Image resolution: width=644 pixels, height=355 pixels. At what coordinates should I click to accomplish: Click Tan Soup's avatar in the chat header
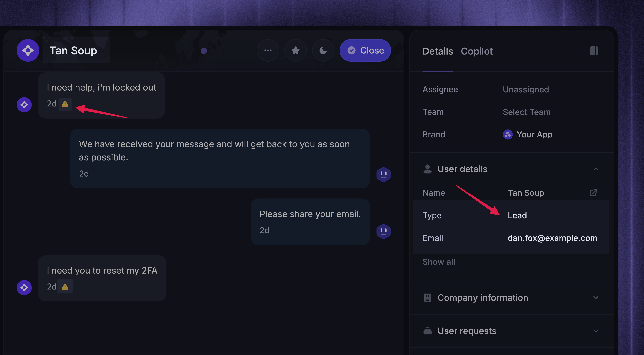[28, 50]
